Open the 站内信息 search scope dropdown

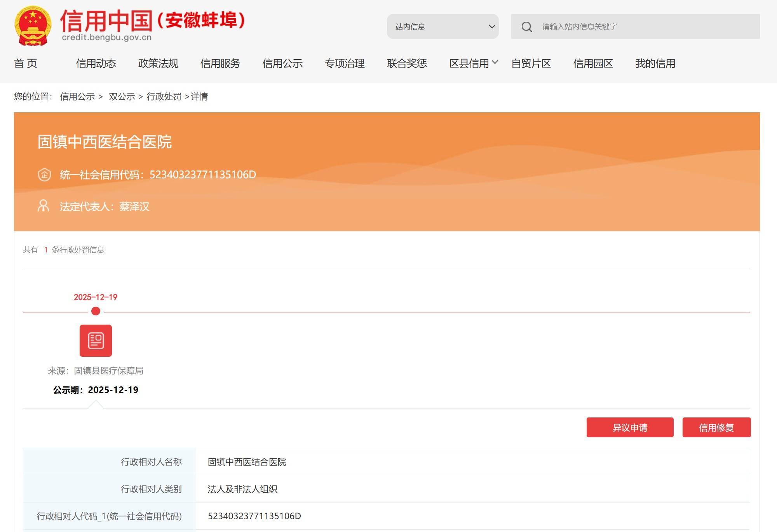443,26
